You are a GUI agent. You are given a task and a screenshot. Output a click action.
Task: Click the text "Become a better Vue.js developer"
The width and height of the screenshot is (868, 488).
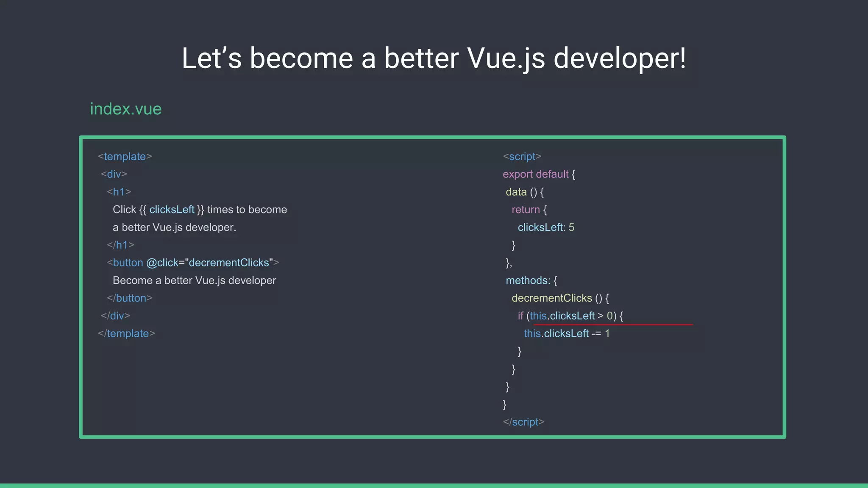[x=194, y=280]
